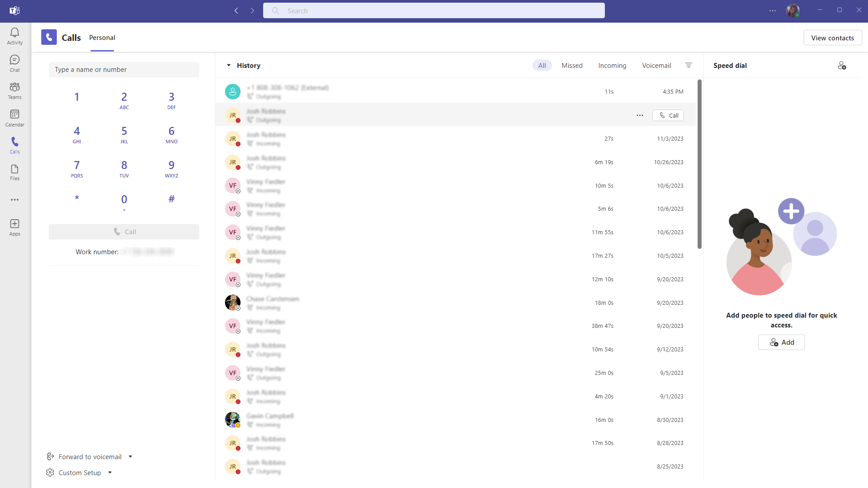Click the name or number input field
This screenshot has height=488, width=868.
pyautogui.click(x=124, y=69)
